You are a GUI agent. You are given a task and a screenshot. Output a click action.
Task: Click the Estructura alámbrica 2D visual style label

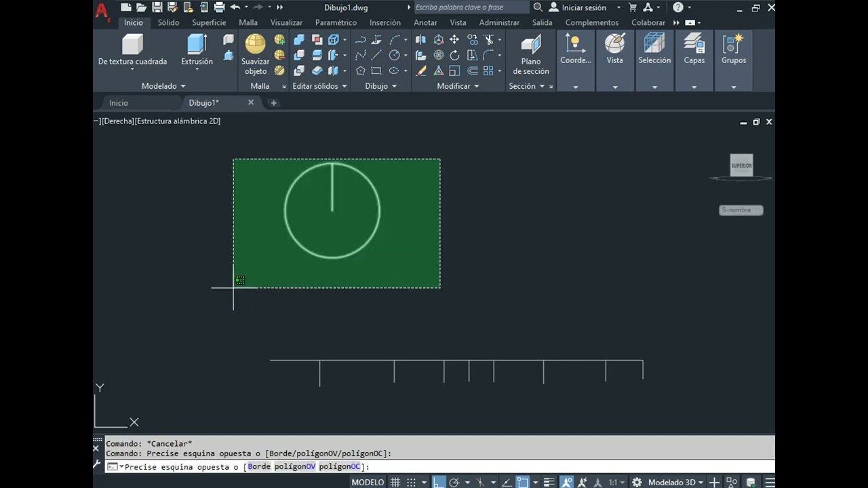[x=178, y=121]
